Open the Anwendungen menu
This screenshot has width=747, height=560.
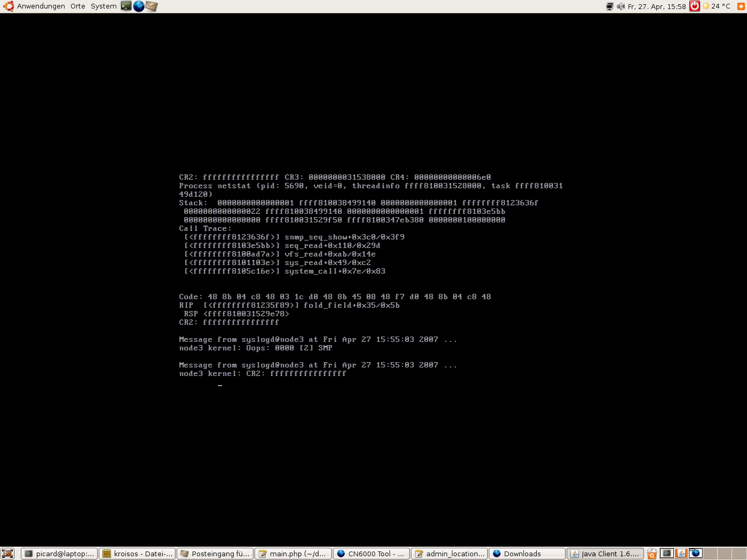click(35, 6)
